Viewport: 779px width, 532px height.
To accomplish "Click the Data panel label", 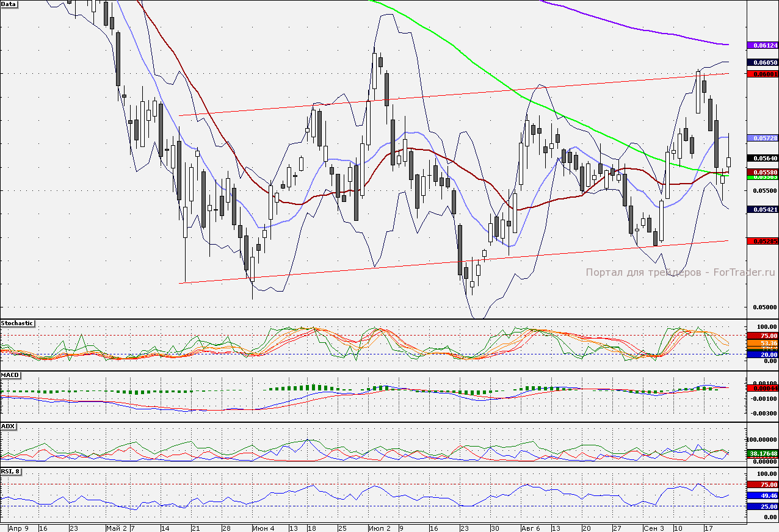I will [x=9, y=4].
